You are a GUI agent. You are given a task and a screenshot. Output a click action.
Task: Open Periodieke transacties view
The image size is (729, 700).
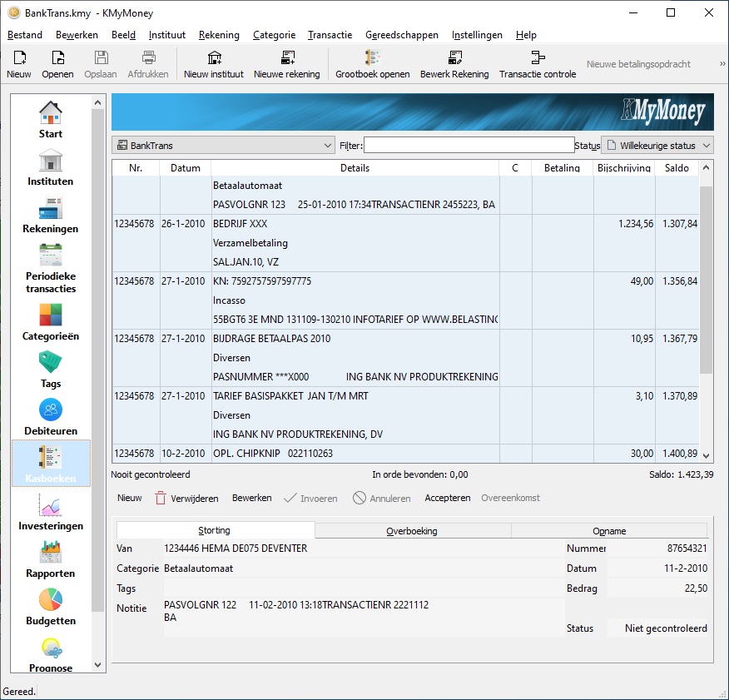point(51,267)
